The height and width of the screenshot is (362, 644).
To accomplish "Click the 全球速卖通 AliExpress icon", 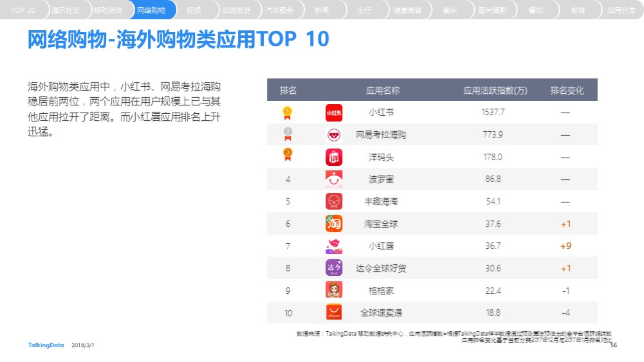I will (334, 312).
